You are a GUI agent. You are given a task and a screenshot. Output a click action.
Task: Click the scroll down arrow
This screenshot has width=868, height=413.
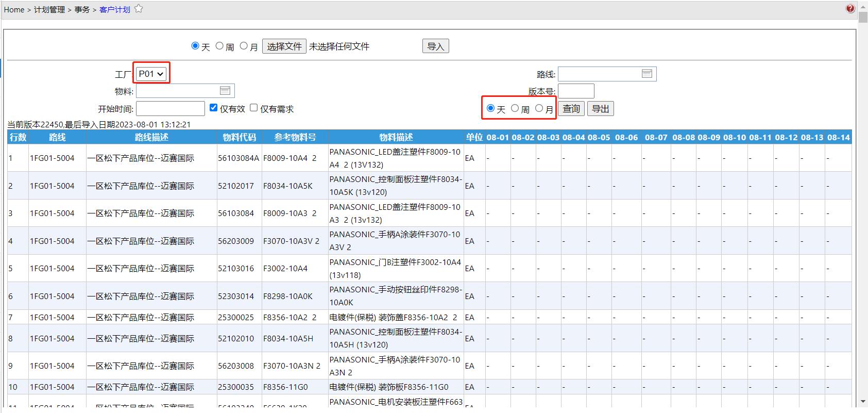[863, 401]
